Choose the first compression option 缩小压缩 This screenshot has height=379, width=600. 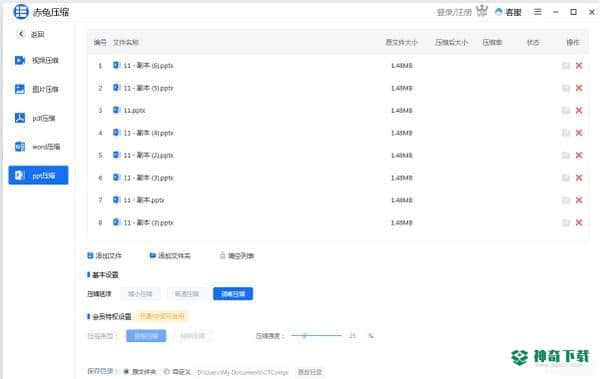140,294
